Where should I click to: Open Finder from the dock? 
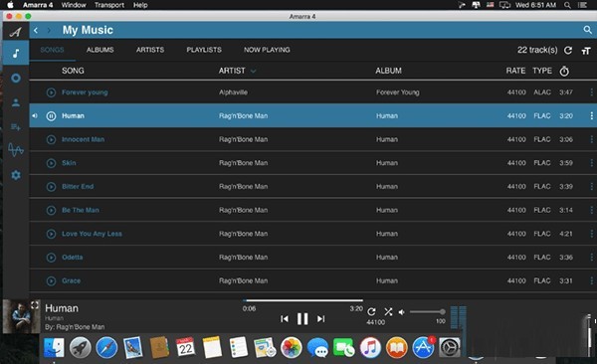(x=54, y=348)
